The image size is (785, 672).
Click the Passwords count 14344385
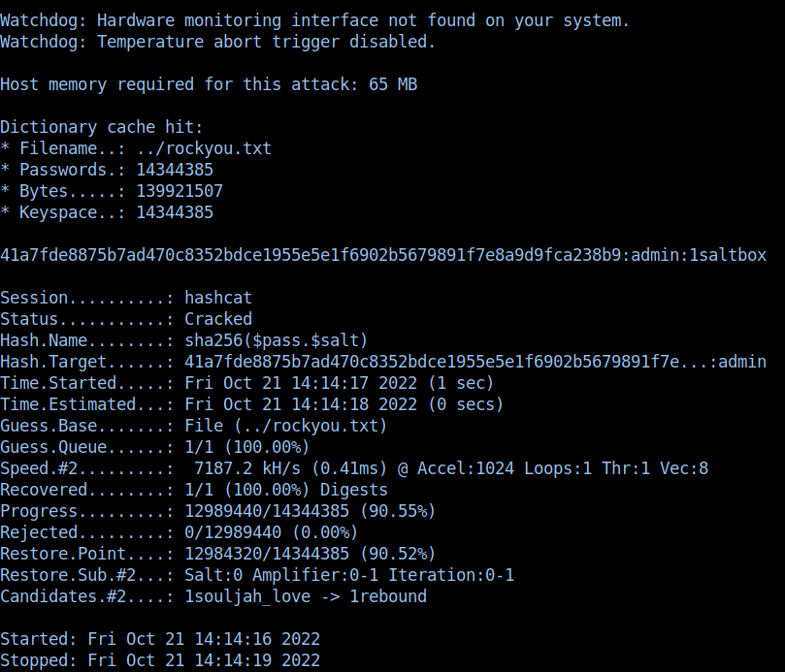pyautogui.click(x=175, y=170)
